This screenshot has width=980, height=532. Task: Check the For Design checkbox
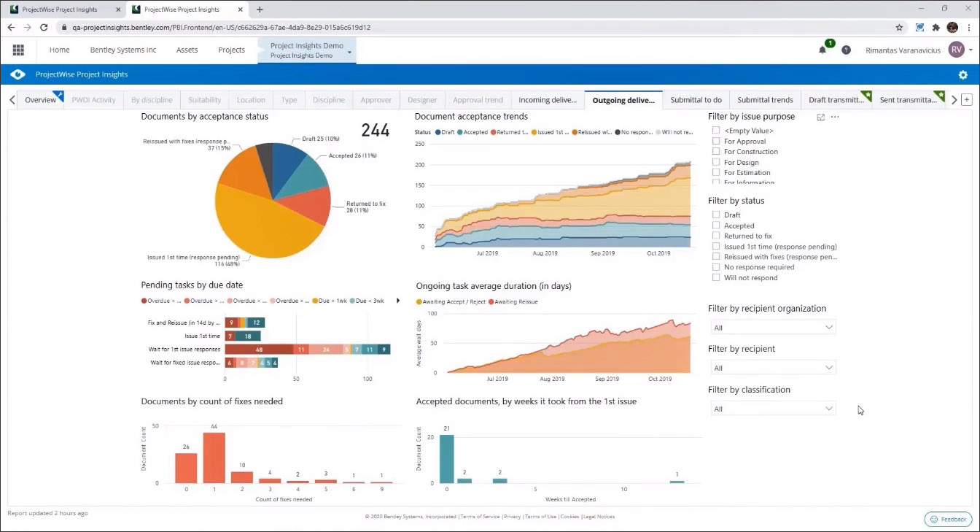(x=716, y=162)
